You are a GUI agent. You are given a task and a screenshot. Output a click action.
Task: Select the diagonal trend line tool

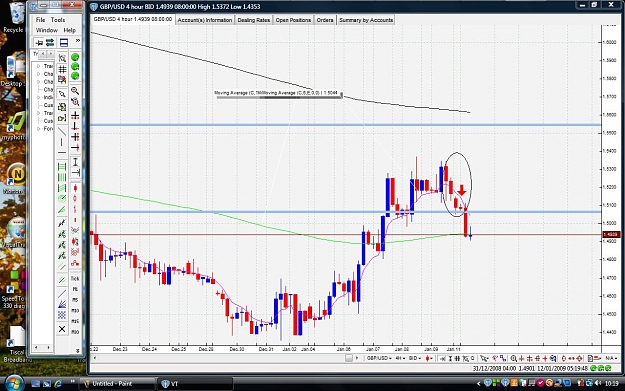(62, 131)
